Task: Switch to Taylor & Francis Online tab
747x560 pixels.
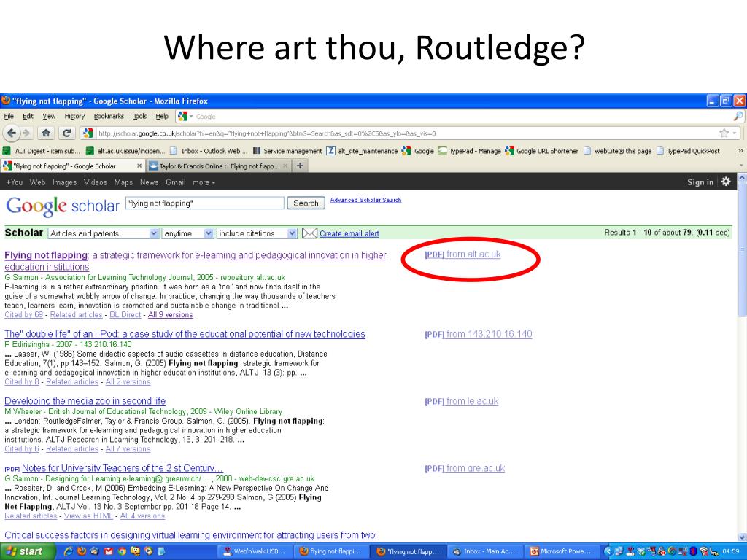Action: tap(218, 166)
